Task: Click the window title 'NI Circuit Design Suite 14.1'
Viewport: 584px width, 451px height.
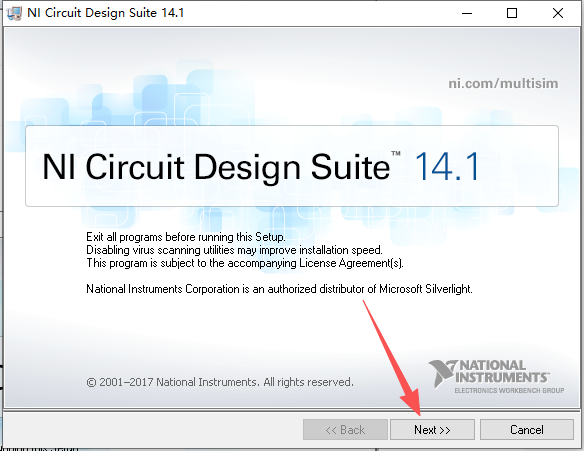Action: (105, 13)
